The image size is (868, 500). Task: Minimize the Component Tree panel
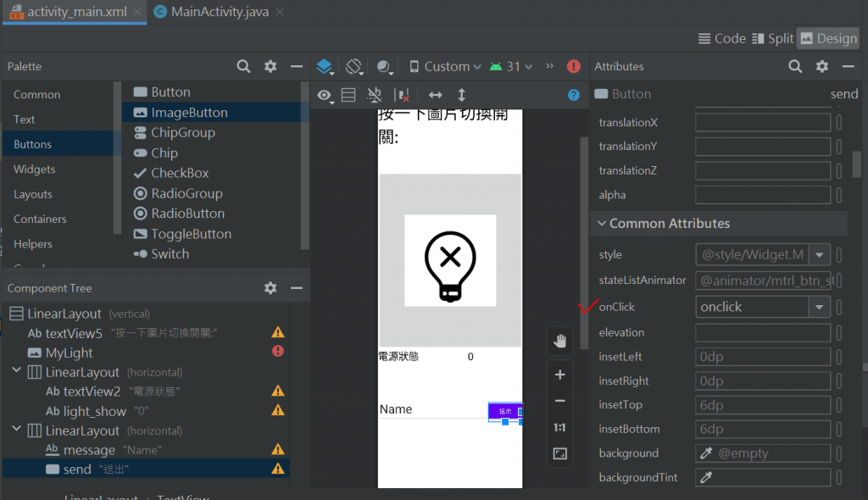297,288
